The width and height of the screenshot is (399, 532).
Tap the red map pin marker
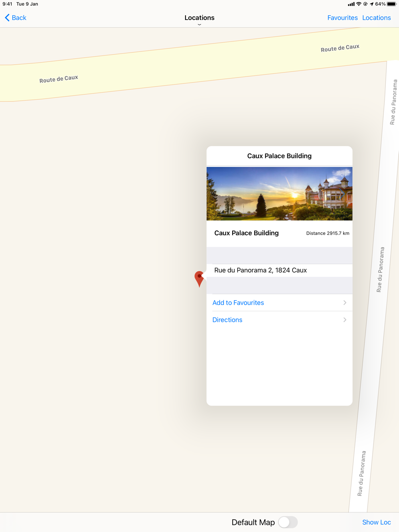[x=199, y=279]
